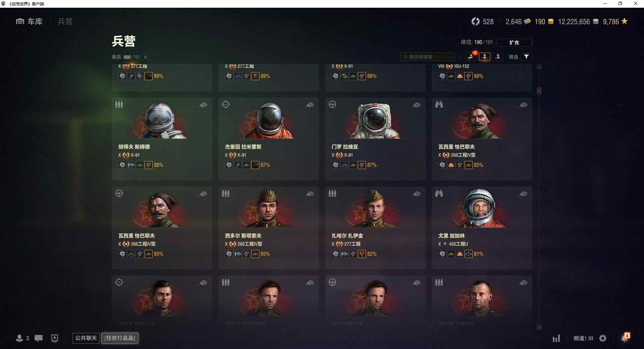Open recruits tab with 15 badge
This screenshot has width=644, height=349.
471,56
